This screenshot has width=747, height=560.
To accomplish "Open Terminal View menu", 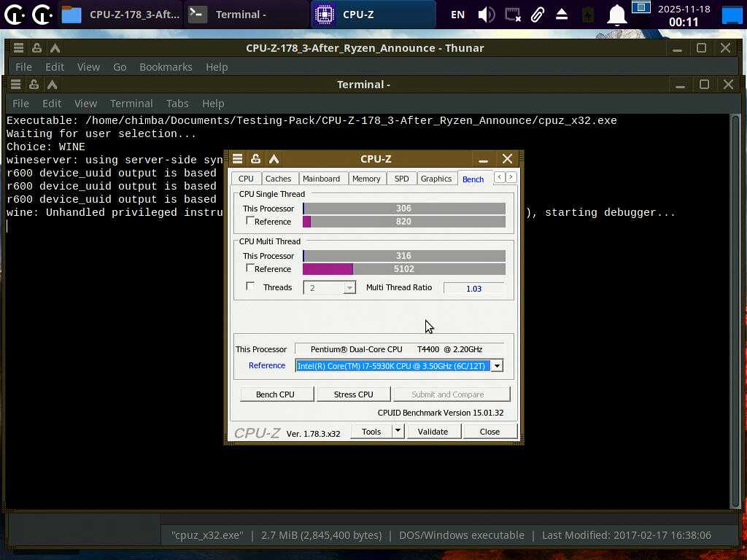I will click(x=86, y=104).
